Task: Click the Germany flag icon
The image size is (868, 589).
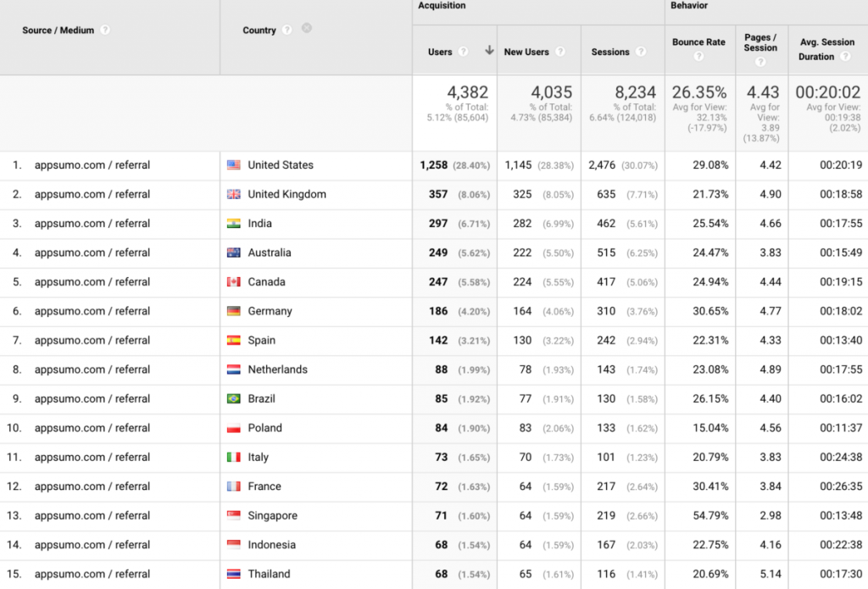Action: tap(232, 311)
